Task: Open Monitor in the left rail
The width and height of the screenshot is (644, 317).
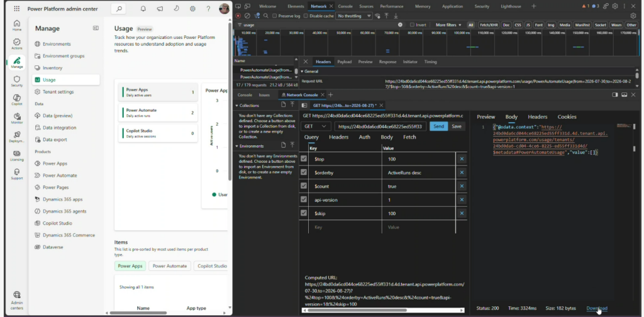Action: click(17, 119)
